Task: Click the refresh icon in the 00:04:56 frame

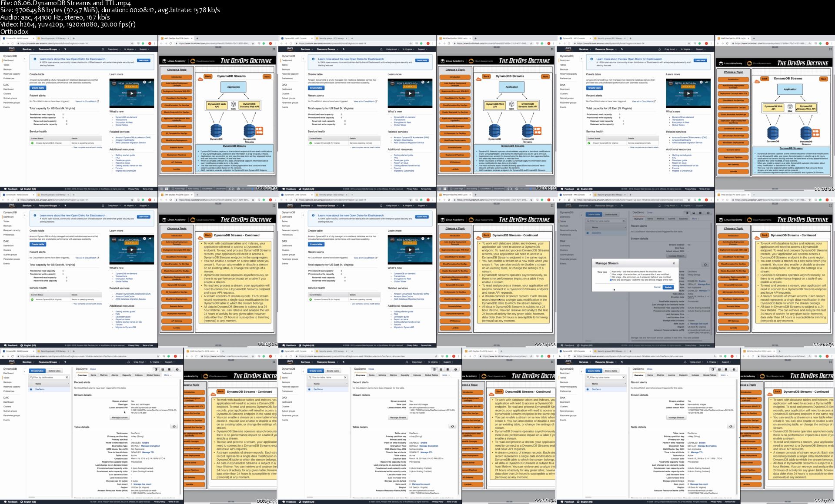Action: pos(705,265)
